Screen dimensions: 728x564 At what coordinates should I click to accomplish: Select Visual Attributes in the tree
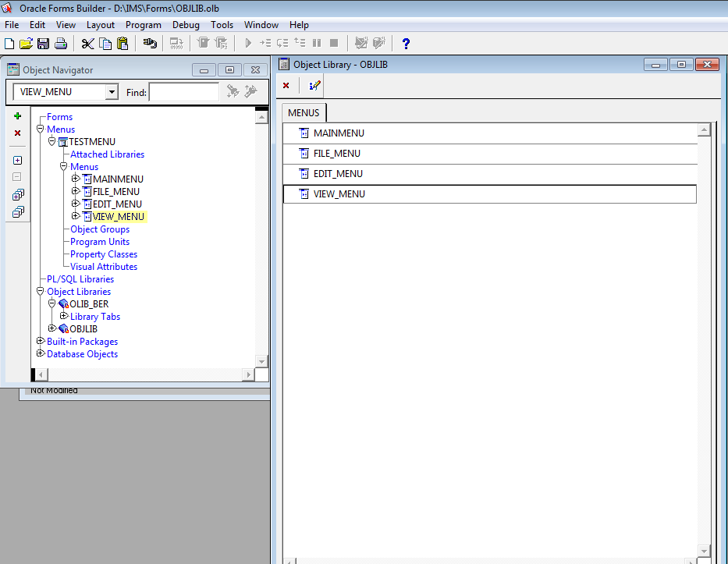coord(104,267)
